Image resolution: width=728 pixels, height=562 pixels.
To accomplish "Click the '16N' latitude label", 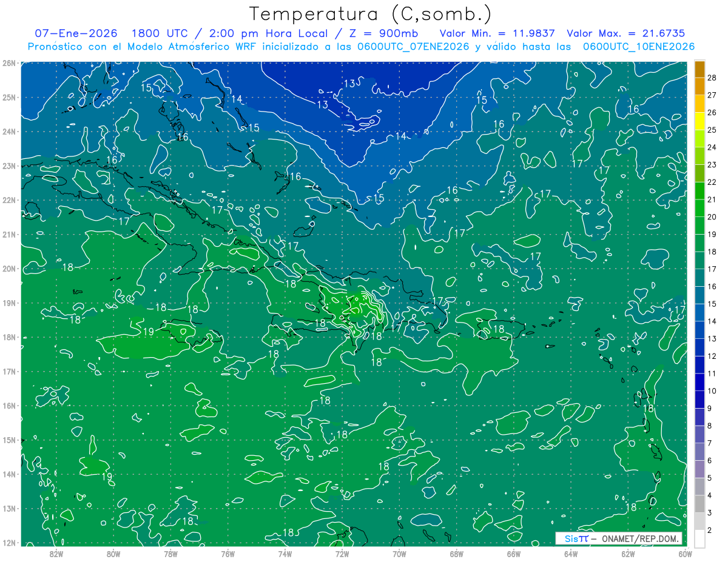I will [x=9, y=406].
